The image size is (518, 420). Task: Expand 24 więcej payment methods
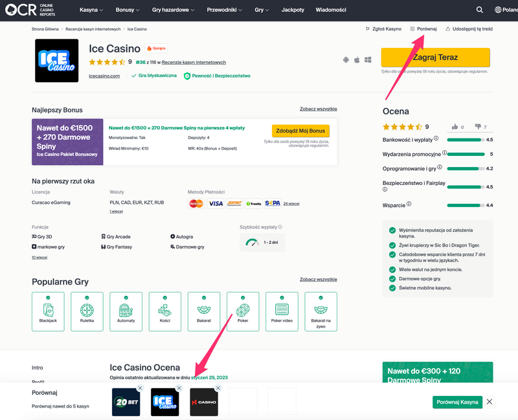coord(291,204)
